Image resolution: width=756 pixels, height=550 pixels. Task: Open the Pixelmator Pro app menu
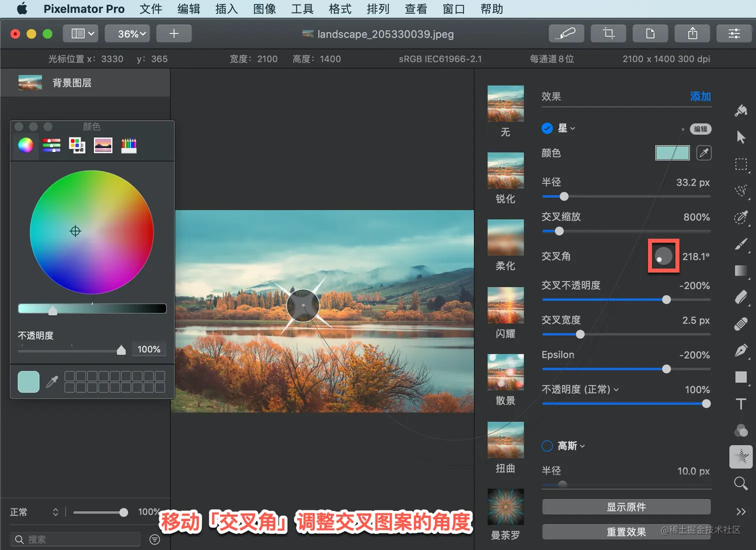tap(84, 9)
